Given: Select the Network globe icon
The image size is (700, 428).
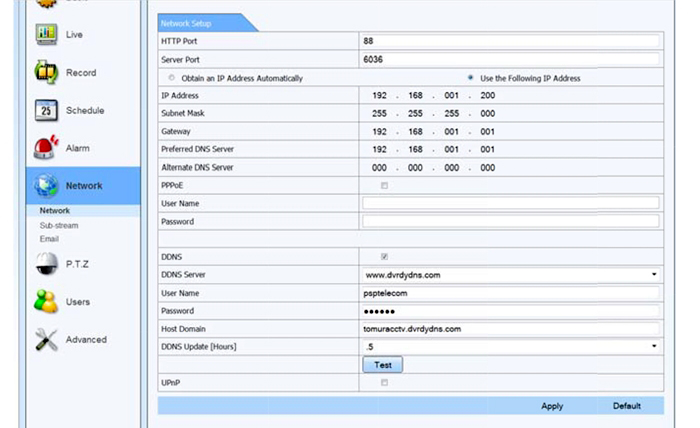Looking at the screenshot, I should (46, 185).
